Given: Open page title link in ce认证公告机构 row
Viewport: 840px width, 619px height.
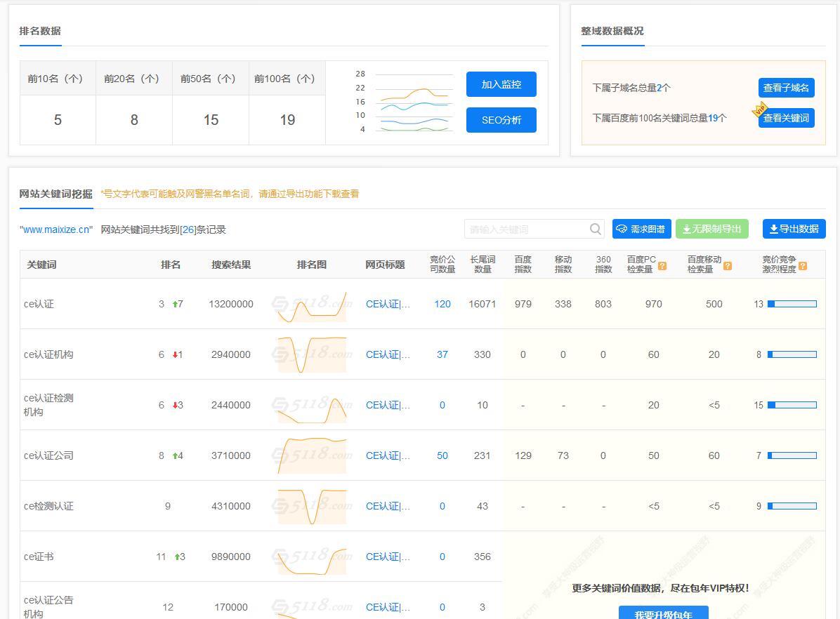Looking at the screenshot, I should pyautogui.click(x=388, y=607).
